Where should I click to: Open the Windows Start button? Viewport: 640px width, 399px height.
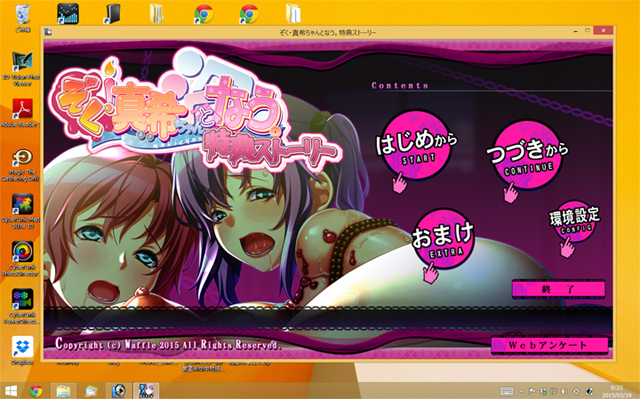pos(11,391)
